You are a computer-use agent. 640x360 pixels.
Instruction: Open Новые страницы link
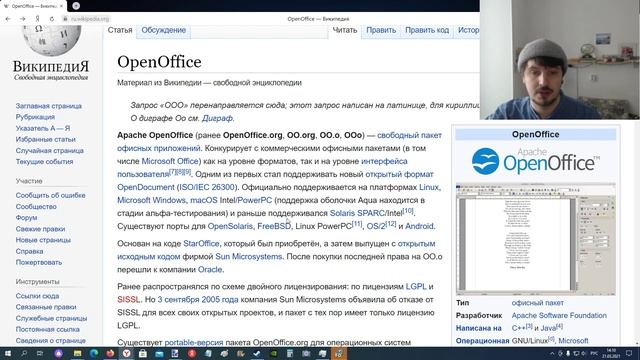click(x=43, y=240)
